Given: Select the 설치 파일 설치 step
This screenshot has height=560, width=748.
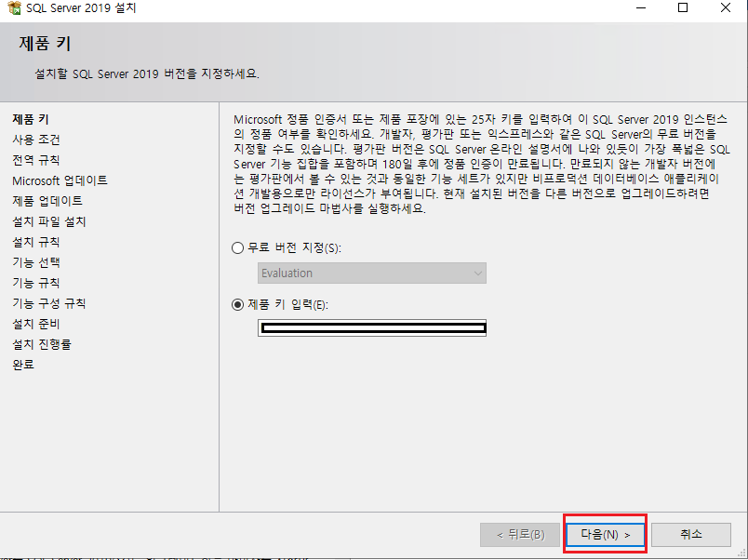Looking at the screenshot, I should tap(49, 221).
